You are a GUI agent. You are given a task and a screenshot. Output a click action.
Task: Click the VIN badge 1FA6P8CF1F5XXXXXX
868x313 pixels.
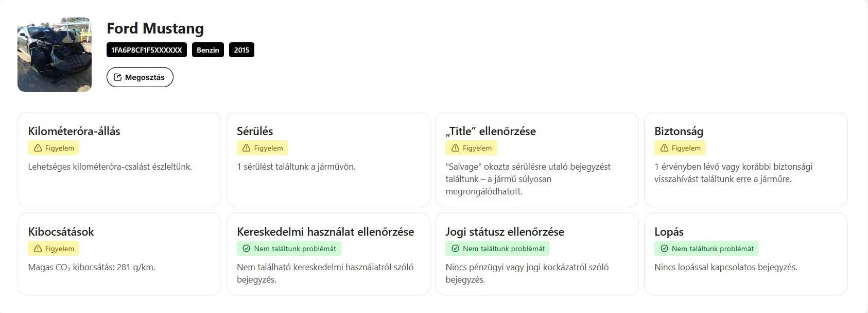pos(147,50)
